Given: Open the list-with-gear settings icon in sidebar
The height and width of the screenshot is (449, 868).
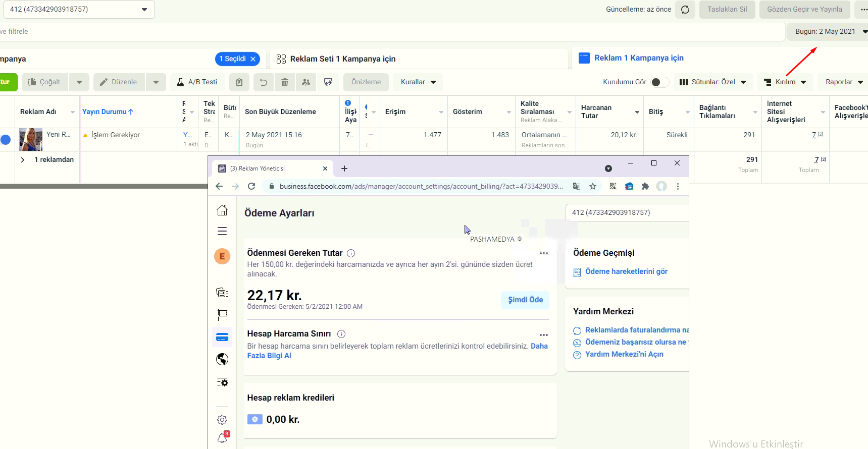Looking at the screenshot, I should (222, 382).
